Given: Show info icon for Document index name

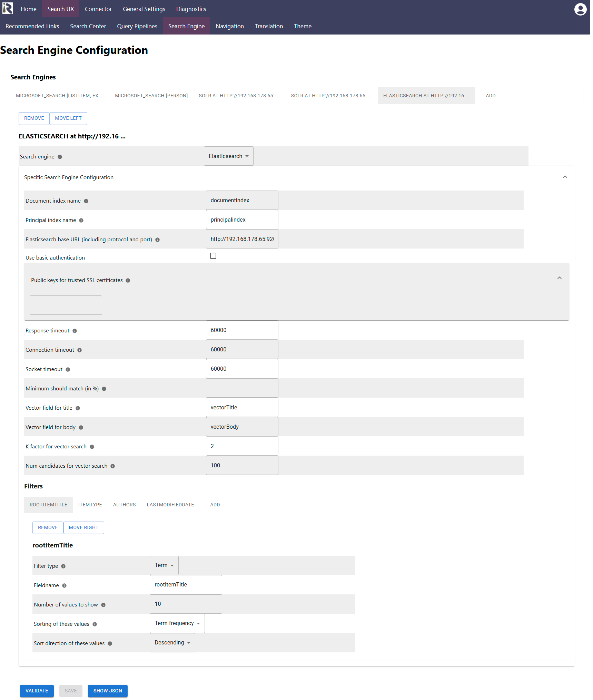Looking at the screenshot, I should [86, 201].
